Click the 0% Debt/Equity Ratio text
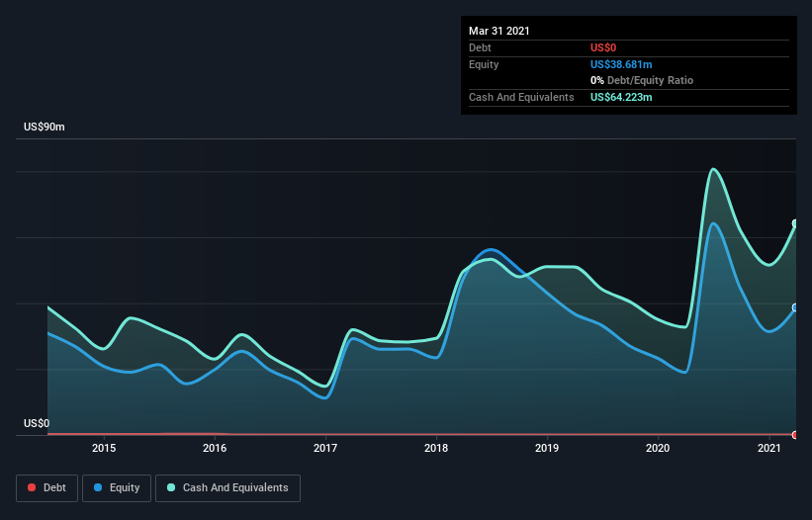 (642, 81)
